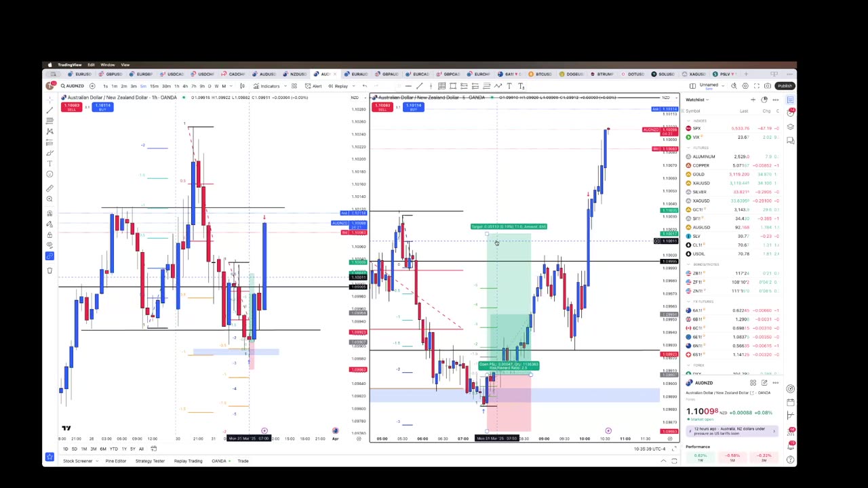Click the compare/add symbol plus icon

pos(92,86)
